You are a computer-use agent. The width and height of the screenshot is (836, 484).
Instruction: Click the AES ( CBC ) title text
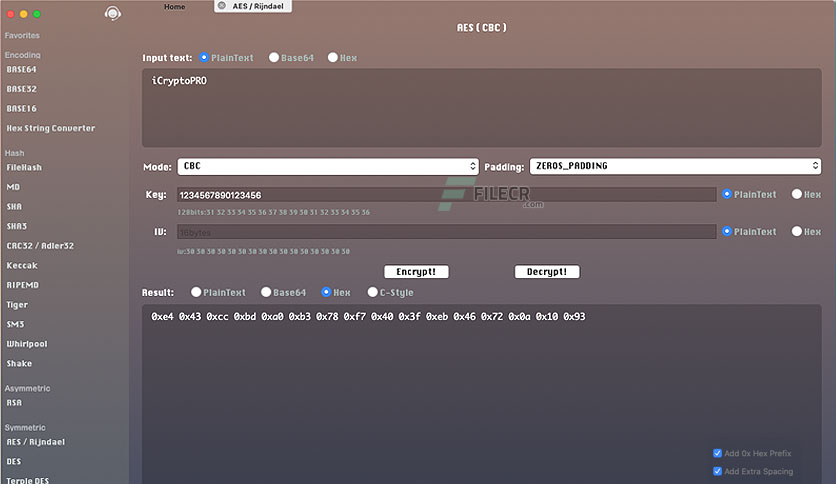click(x=481, y=28)
